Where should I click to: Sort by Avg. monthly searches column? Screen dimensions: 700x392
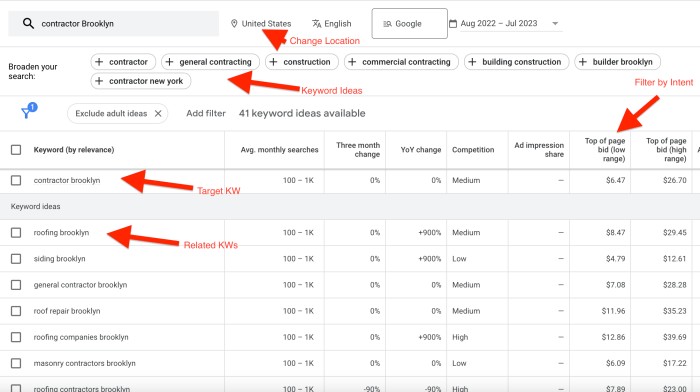279,150
